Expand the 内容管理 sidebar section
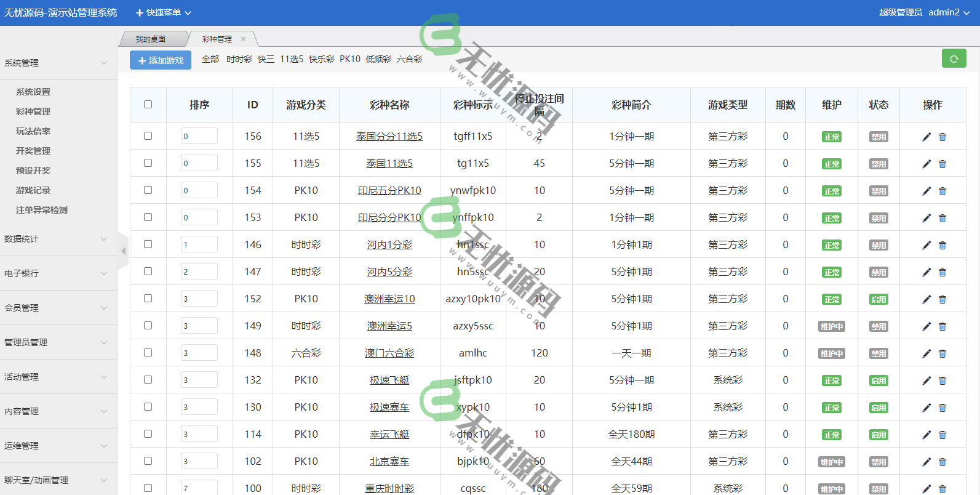The height and width of the screenshot is (495, 980). click(58, 411)
